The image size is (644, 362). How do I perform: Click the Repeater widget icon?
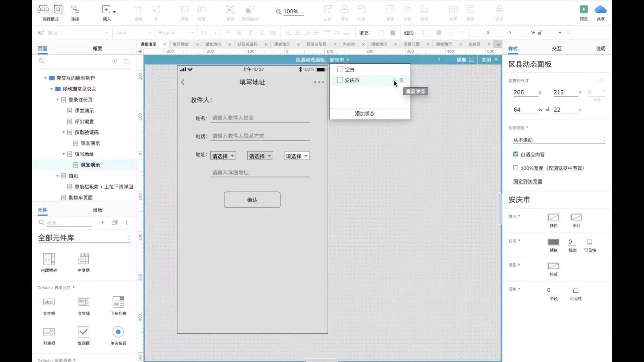coord(83,259)
